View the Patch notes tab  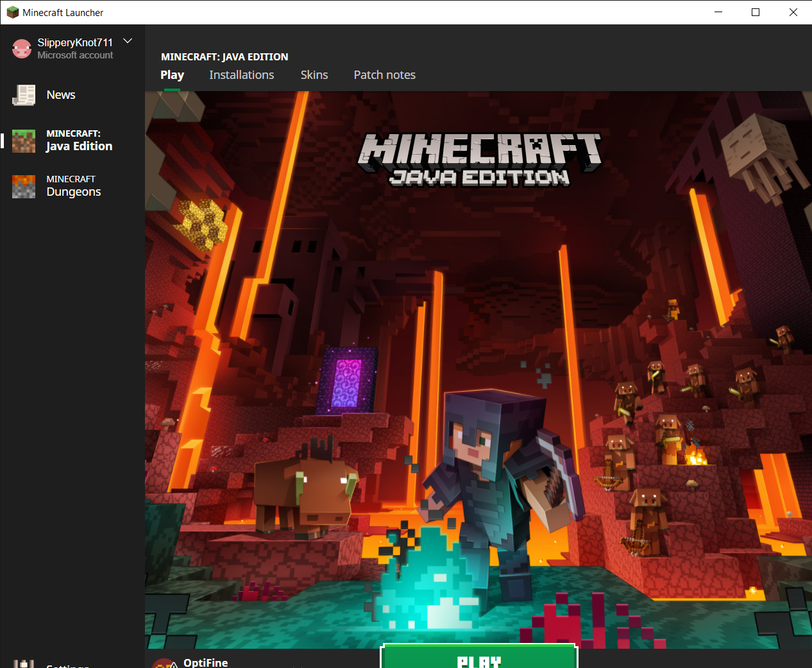click(x=384, y=75)
